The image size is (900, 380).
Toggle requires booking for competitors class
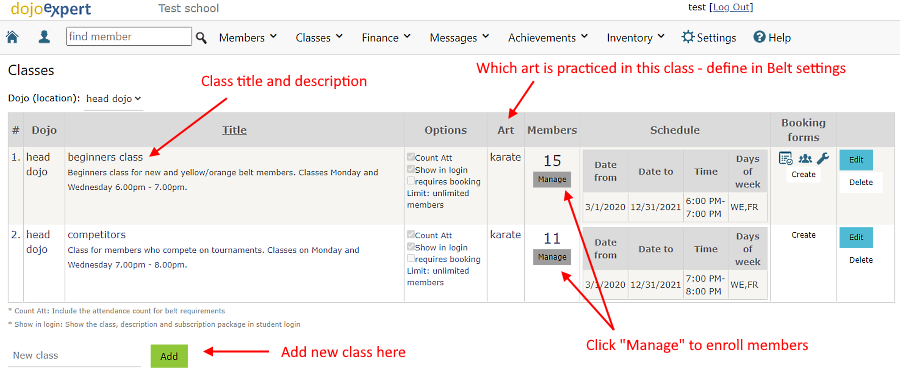(410, 259)
